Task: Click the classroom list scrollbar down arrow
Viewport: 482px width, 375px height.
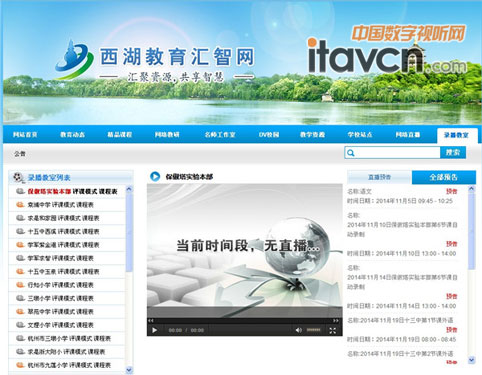Action: [129, 370]
